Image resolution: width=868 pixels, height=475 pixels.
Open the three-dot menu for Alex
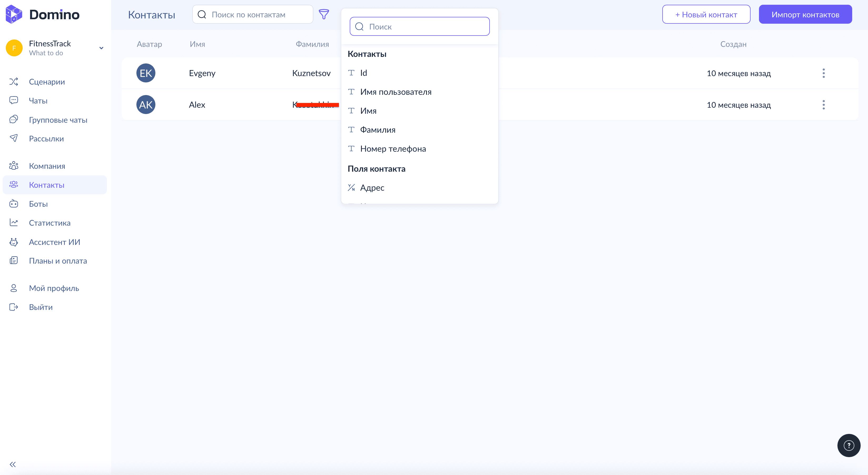pyautogui.click(x=823, y=105)
